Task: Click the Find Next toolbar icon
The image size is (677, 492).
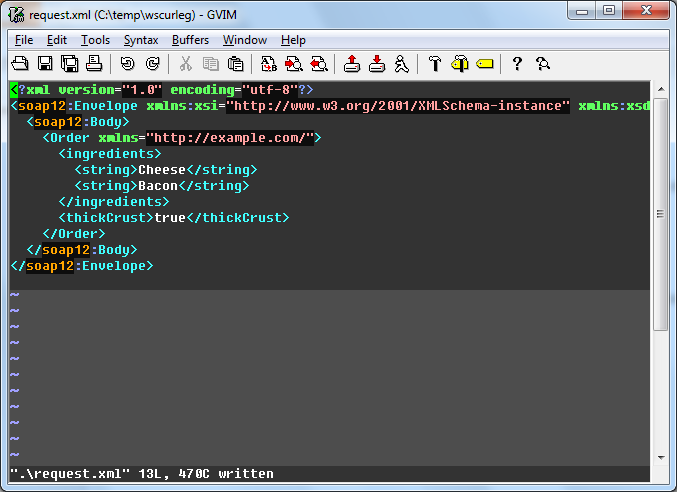Action: (294, 64)
